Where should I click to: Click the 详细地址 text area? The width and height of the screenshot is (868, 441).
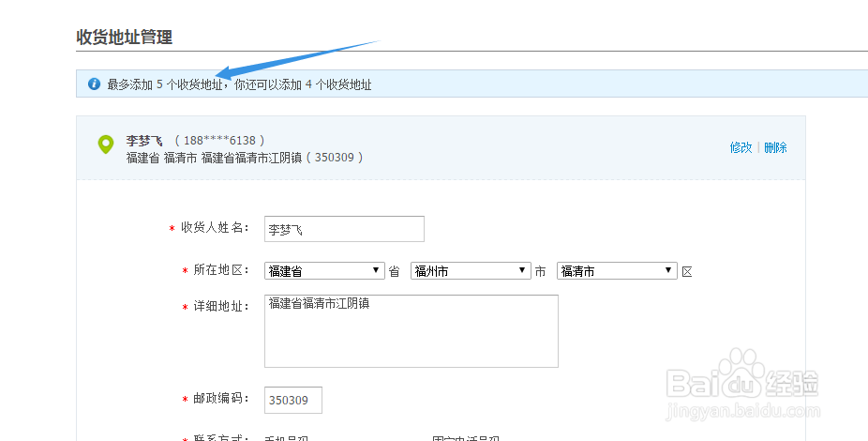[x=412, y=330]
